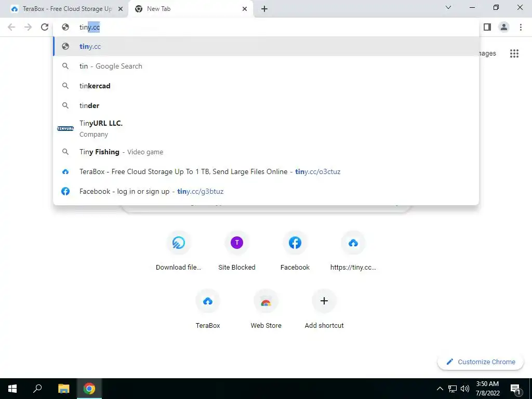Open the Windows Start menu

click(12, 389)
